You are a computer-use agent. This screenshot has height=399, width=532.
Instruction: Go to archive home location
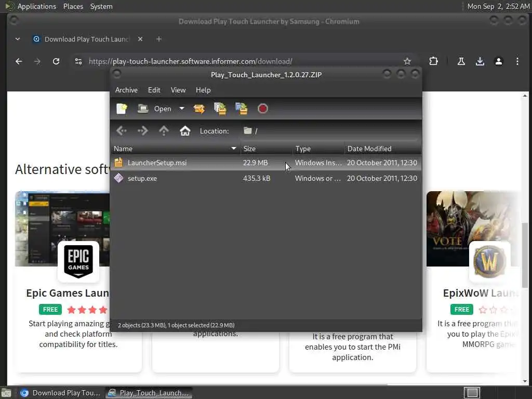click(185, 130)
